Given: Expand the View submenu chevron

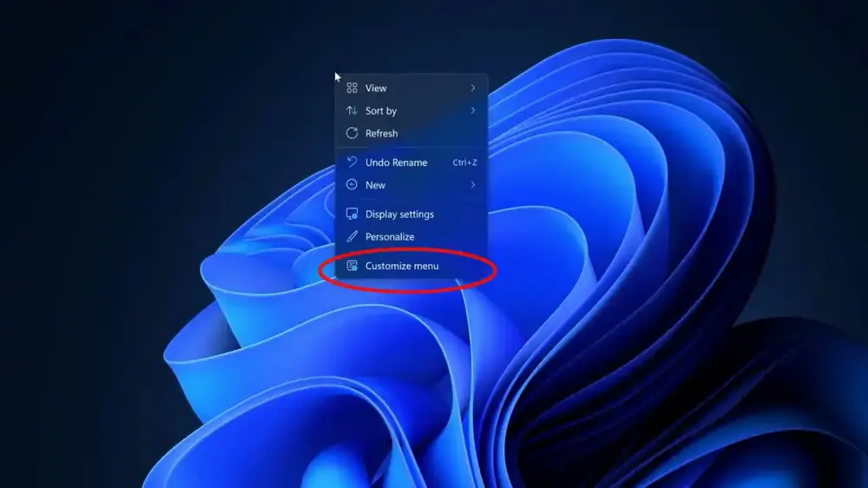Looking at the screenshot, I should click(473, 88).
